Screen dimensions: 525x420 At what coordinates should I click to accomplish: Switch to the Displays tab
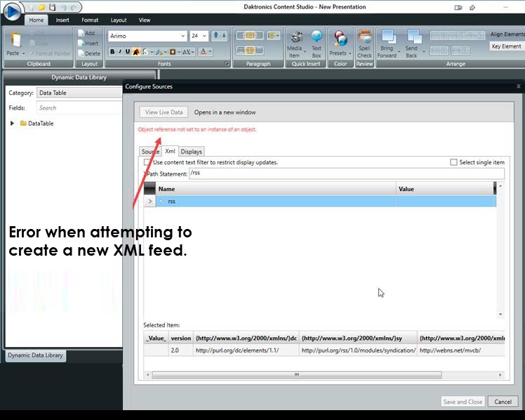point(191,151)
